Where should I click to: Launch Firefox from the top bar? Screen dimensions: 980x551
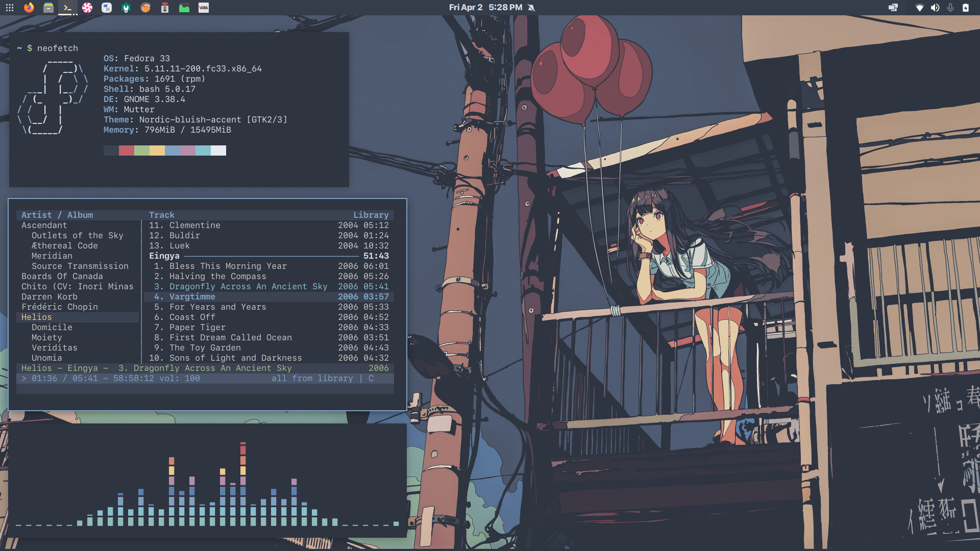29,8
